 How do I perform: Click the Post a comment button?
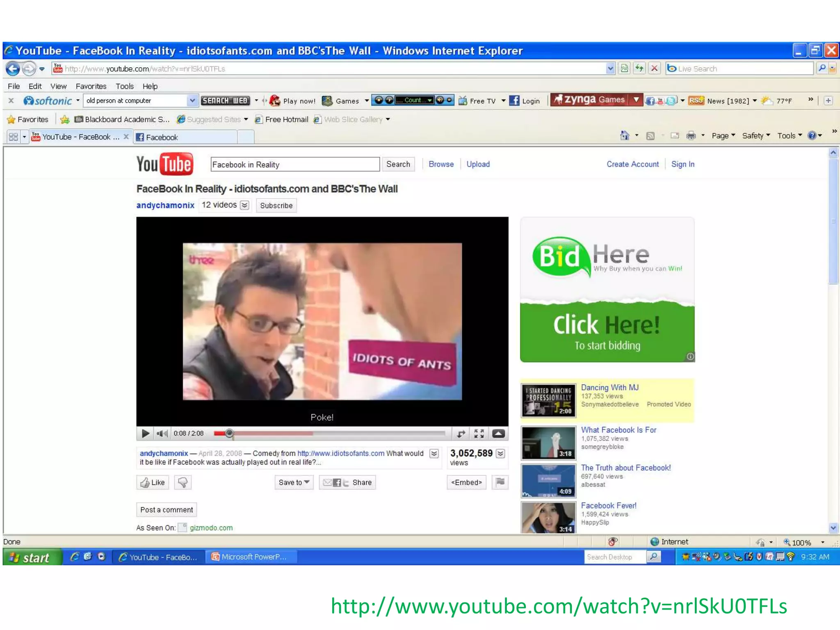(x=167, y=510)
